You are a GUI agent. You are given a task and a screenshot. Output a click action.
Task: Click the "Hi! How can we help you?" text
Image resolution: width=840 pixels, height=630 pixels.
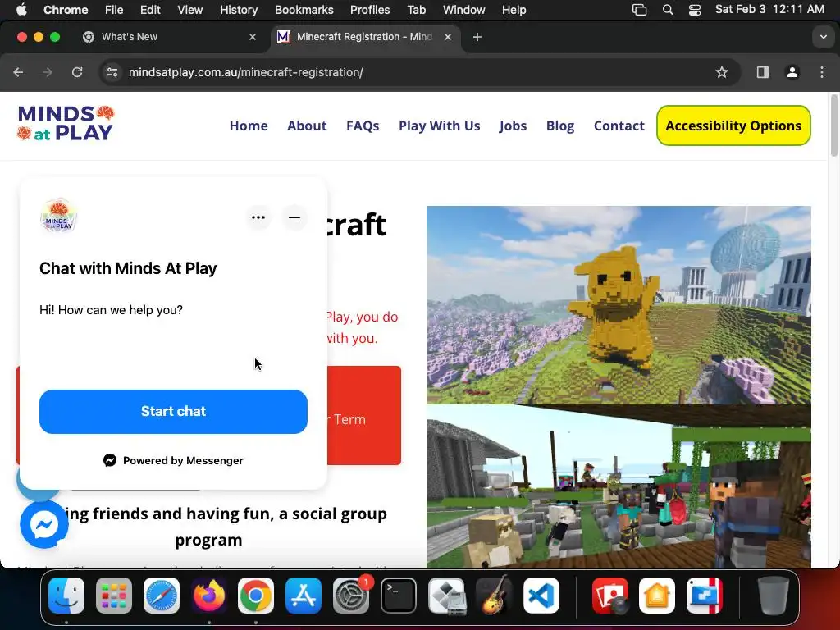click(x=111, y=310)
